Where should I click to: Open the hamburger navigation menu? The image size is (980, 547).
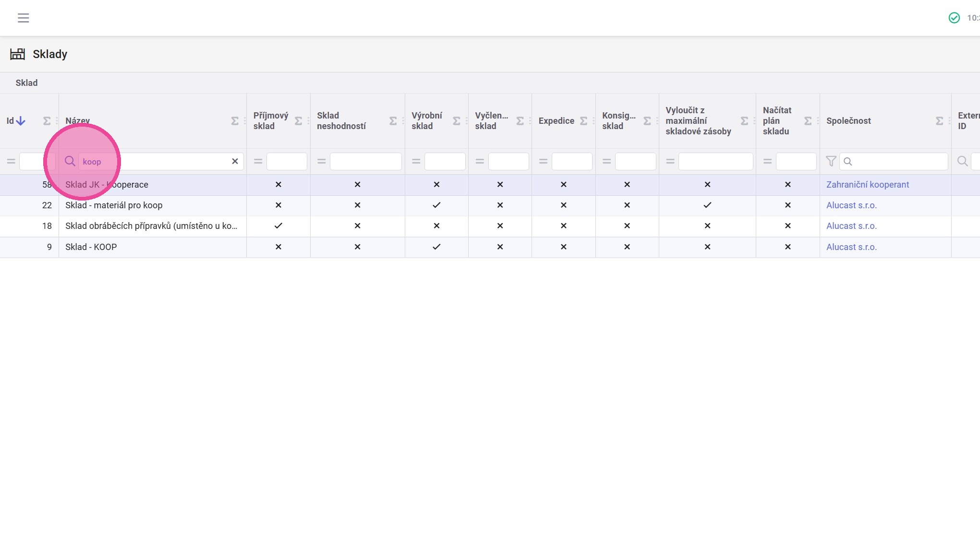pos(23,18)
